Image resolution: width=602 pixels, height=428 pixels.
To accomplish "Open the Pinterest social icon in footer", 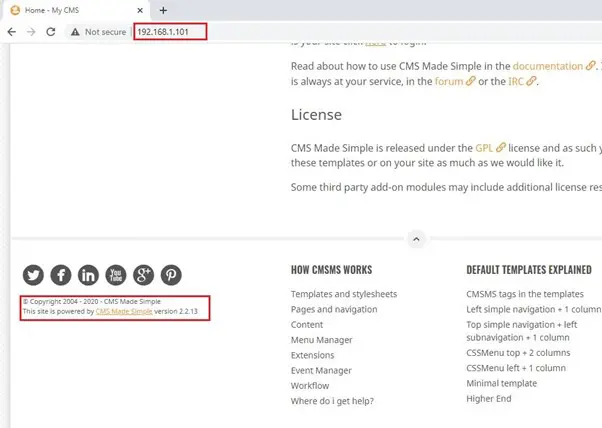I will (x=171, y=275).
